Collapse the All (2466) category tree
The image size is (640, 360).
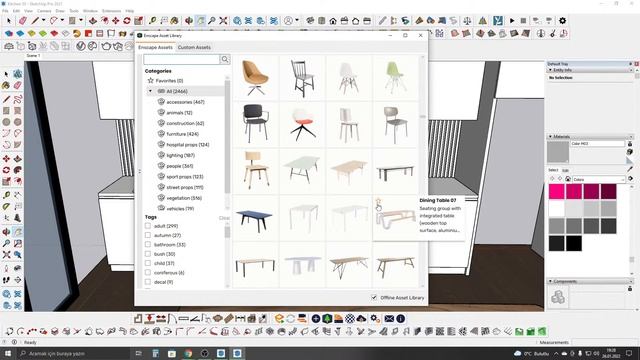[x=150, y=91]
